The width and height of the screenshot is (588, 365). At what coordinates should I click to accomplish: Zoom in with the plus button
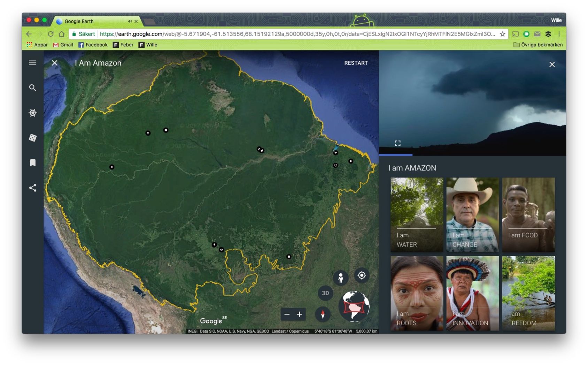pos(300,314)
